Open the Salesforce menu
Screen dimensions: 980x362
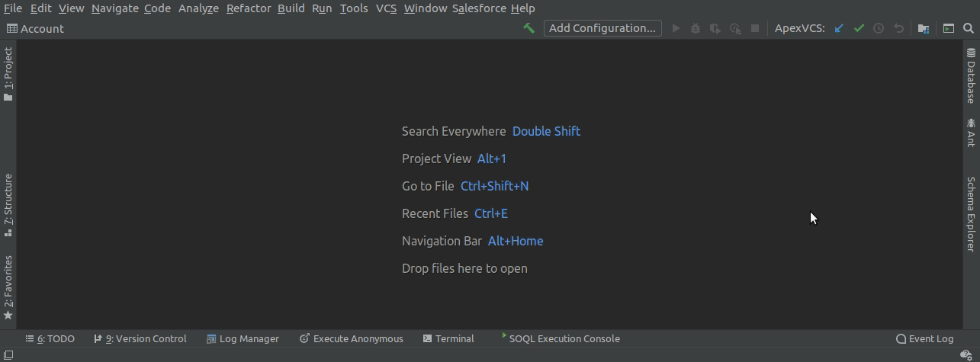coord(479,8)
